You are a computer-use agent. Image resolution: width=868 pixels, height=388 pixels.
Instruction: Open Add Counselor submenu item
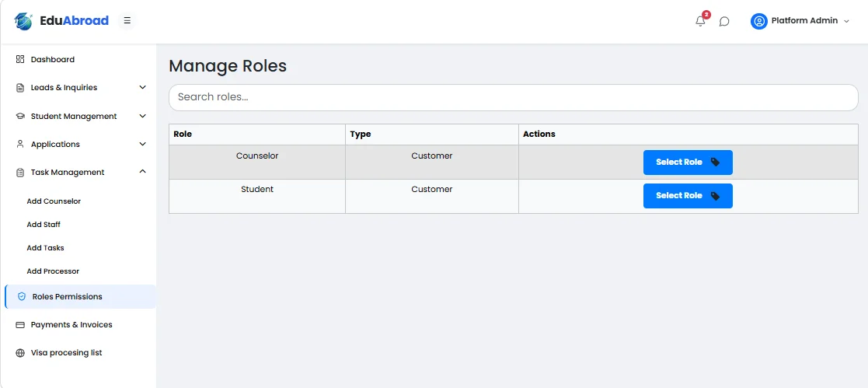(x=54, y=201)
